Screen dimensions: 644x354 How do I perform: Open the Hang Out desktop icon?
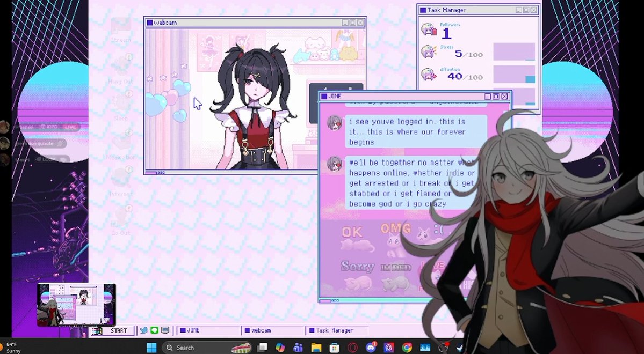click(x=121, y=69)
